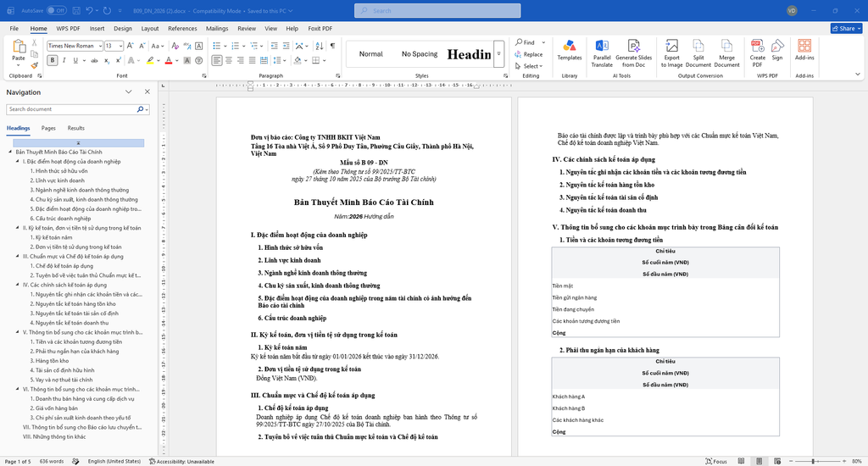
Task: Apply the Normal style
Action: pos(370,54)
